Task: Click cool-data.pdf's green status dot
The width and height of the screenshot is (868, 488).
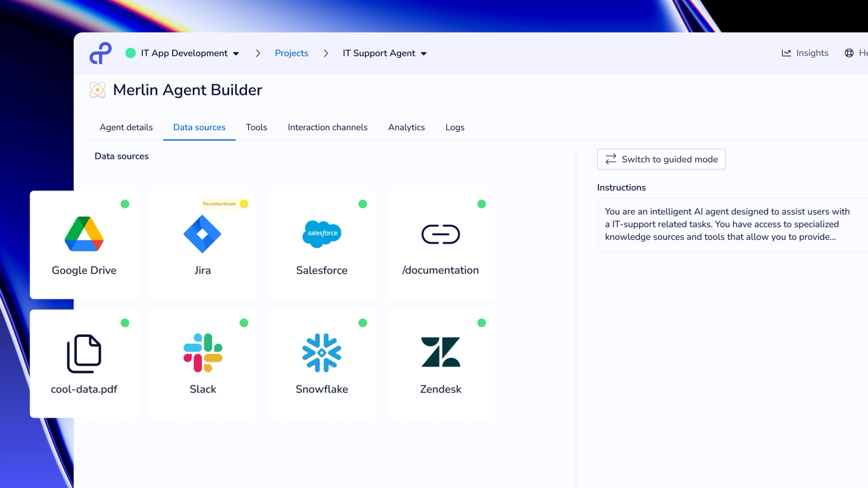Action: [x=125, y=323]
